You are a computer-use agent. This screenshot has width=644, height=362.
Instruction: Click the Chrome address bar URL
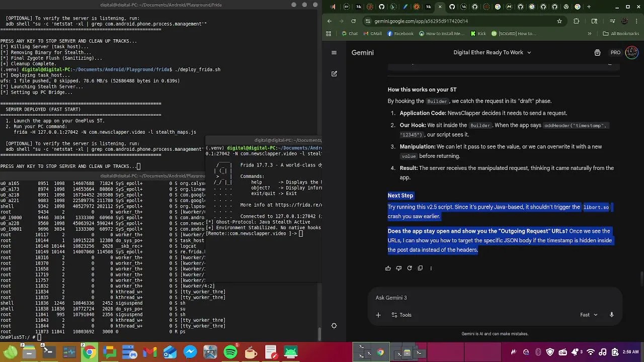pyautogui.click(x=421, y=21)
